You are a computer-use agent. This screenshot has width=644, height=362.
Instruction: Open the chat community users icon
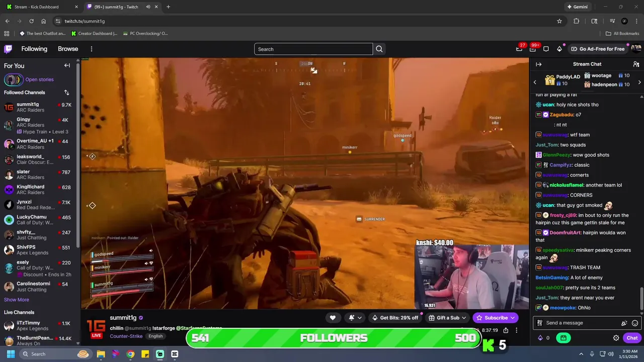636,64
